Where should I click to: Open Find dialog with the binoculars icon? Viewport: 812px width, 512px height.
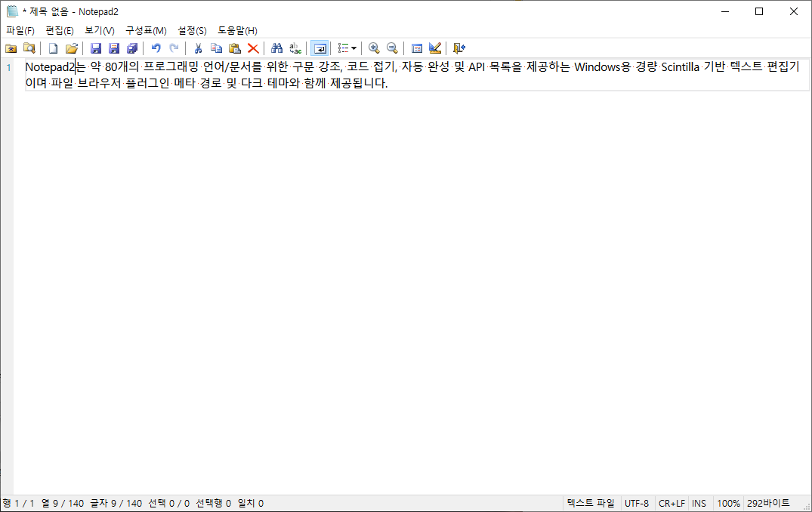276,48
